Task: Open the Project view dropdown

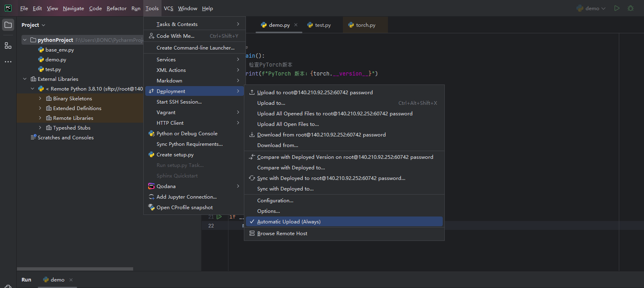Action: 33,25
